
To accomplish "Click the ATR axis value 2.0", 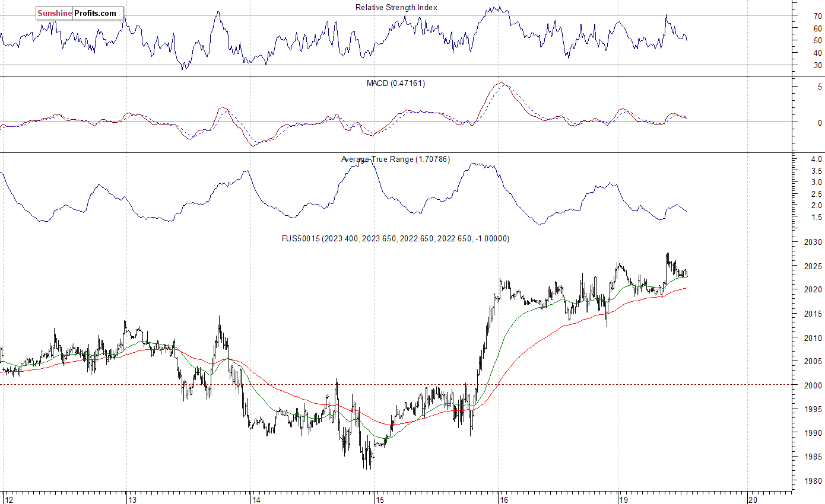I will (x=817, y=205).
